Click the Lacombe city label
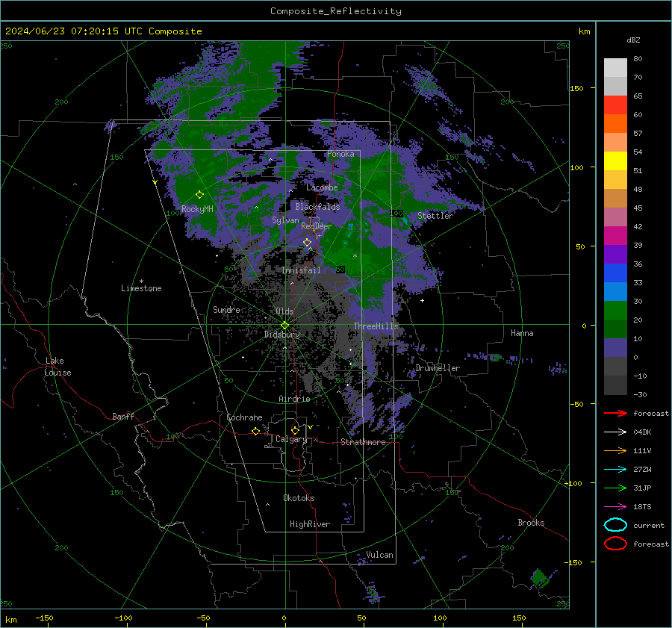 322,187
